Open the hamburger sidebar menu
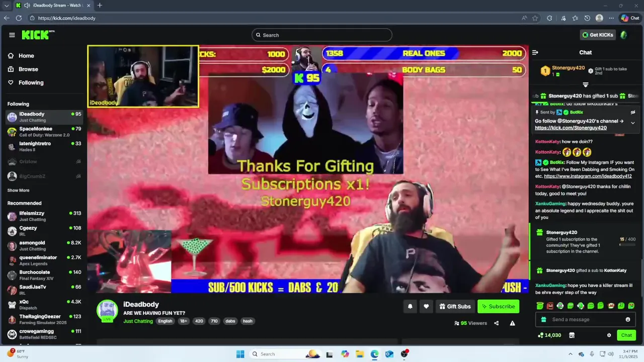Screen dimensions: 644x362 click(12, 35)
